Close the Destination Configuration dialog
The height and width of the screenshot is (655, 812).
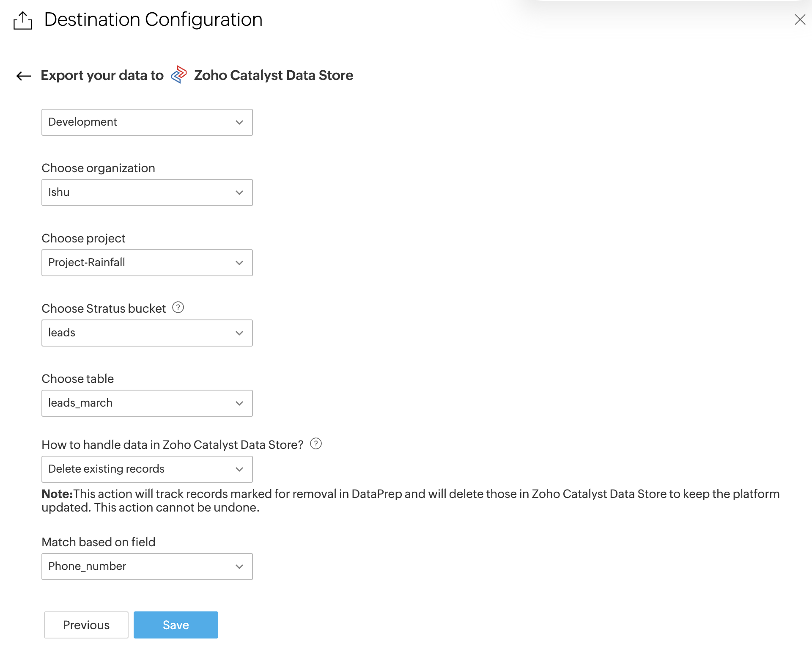[x=800, y=19]
